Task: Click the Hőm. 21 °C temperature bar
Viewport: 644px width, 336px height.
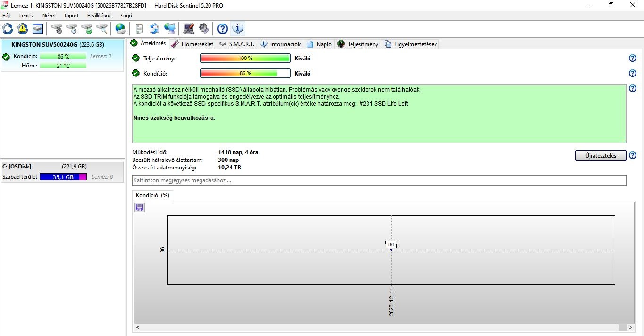Action: (x=63, y=66)
